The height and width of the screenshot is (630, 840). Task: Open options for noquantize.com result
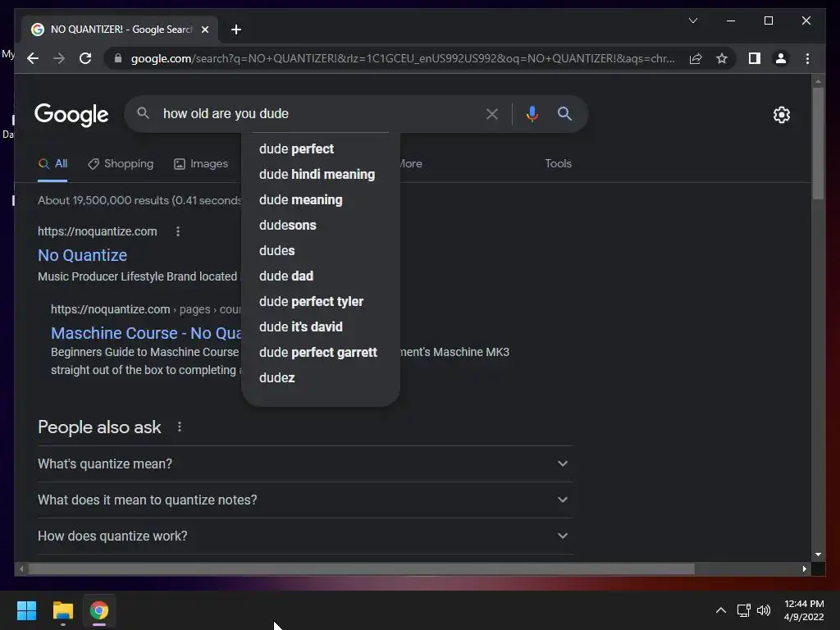pyautogui.click(x=178, y=231)
